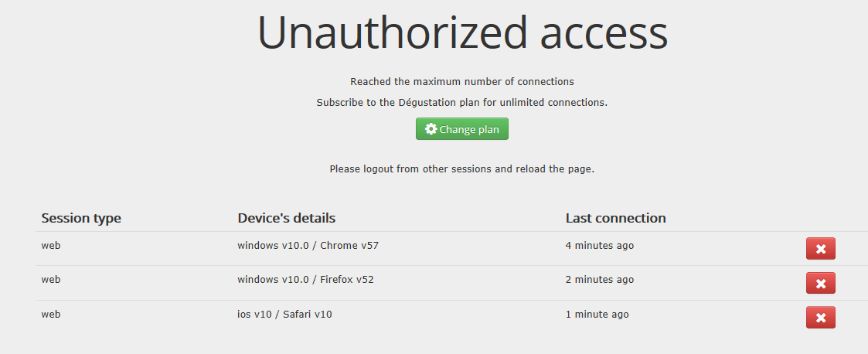Click the 2 minutes ago cell
This screenshot has height=354, width=868.
pos(599,280)
